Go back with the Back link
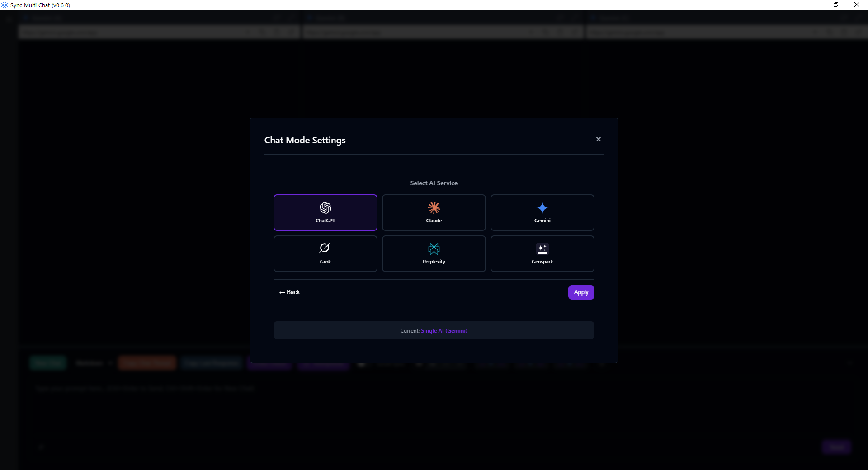 289,292
